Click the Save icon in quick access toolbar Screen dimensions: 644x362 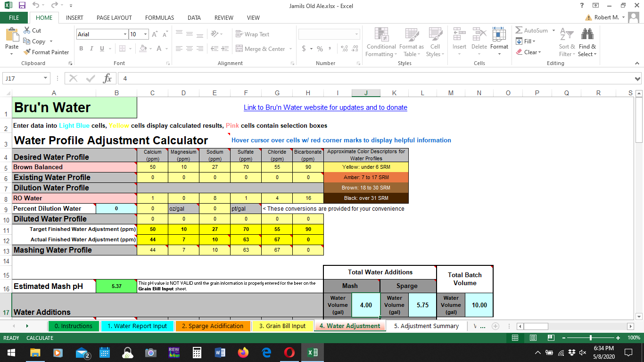[22, 6]
